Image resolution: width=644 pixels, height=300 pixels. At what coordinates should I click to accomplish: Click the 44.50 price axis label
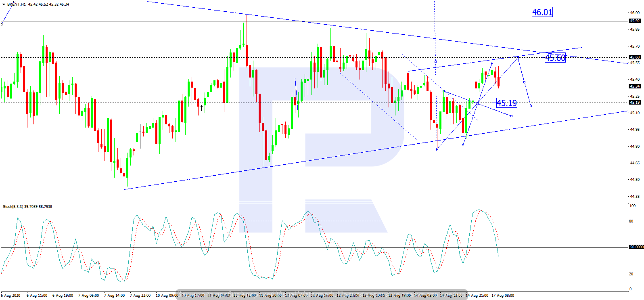pyautogui.click(x=635, y=180)
